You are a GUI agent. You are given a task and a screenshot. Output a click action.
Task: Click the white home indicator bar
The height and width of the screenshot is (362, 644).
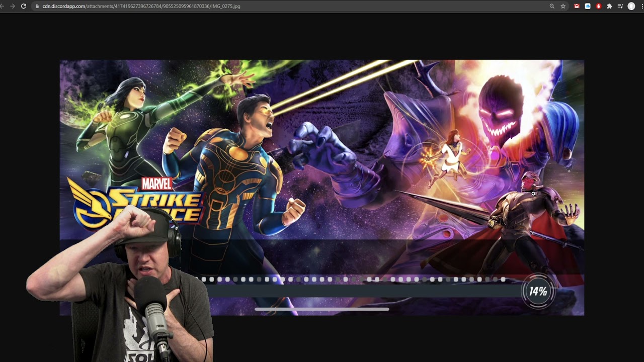(321, 309)
